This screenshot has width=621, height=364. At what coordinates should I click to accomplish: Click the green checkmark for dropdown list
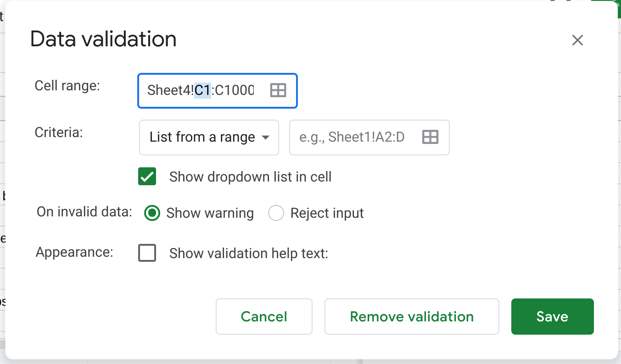[147, 176]
